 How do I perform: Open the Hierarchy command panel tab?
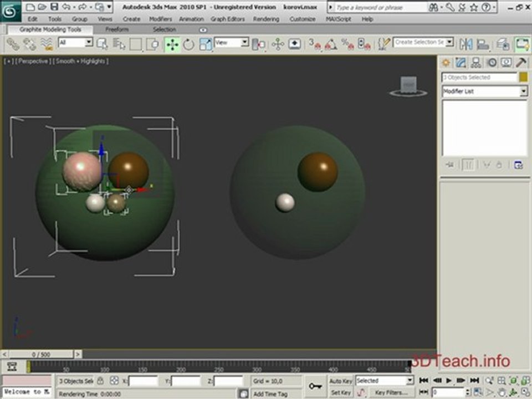point(476,63)
